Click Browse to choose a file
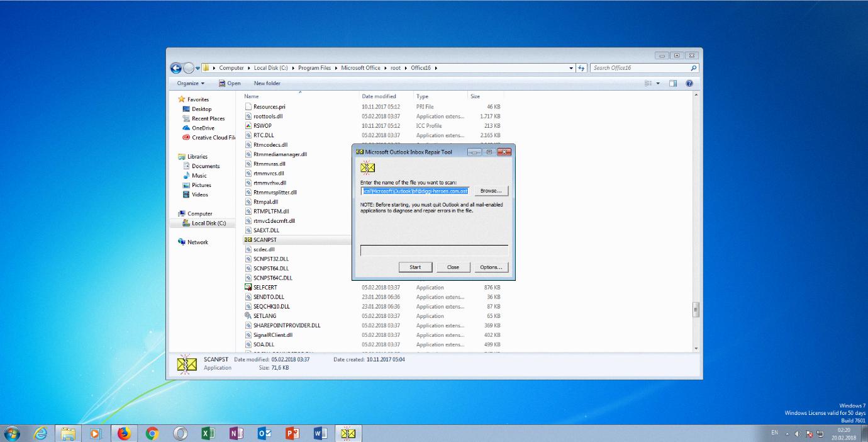 tap(491, 191)
